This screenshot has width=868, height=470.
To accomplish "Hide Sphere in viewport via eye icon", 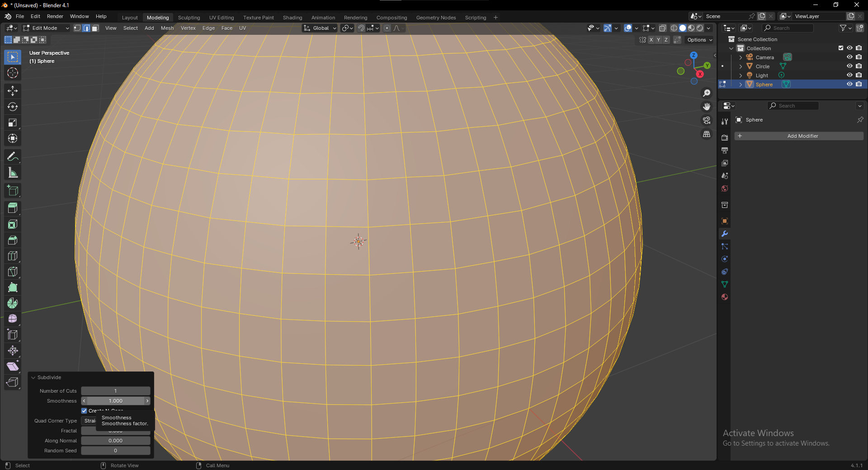I will 849,84.
